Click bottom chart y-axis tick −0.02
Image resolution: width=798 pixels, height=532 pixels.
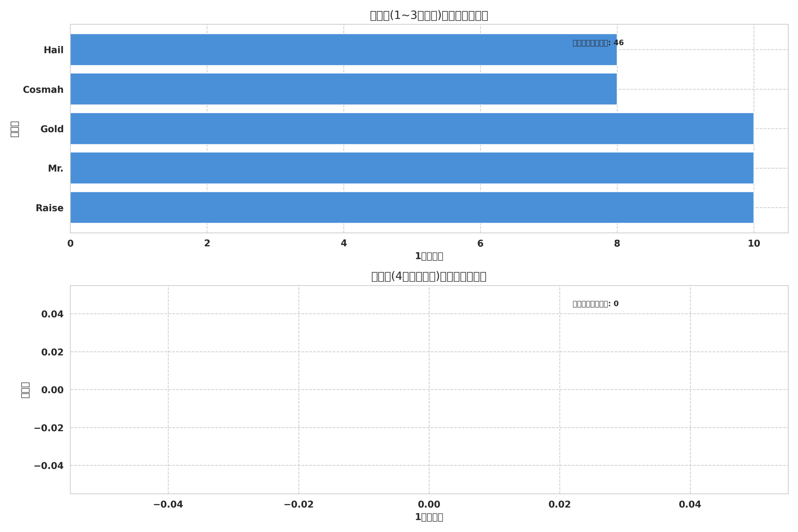(x=49, y=428)
